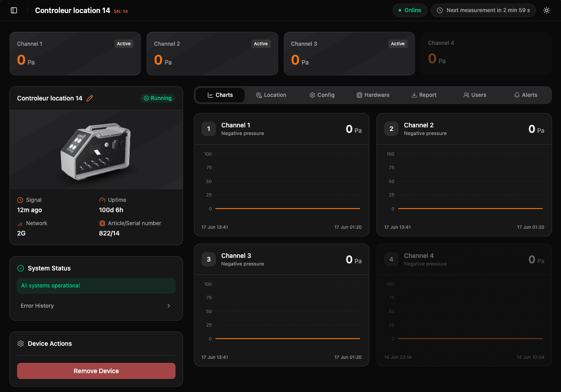561x392 pixels.
Task: Click the number 3 badge on Channel 3 chart
Action: [209, 259]
